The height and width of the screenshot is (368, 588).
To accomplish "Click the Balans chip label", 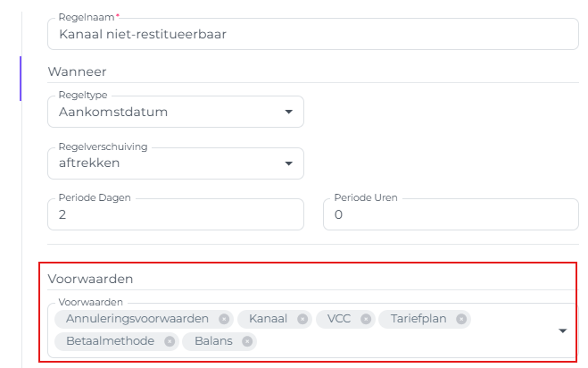I will [213, 341].
